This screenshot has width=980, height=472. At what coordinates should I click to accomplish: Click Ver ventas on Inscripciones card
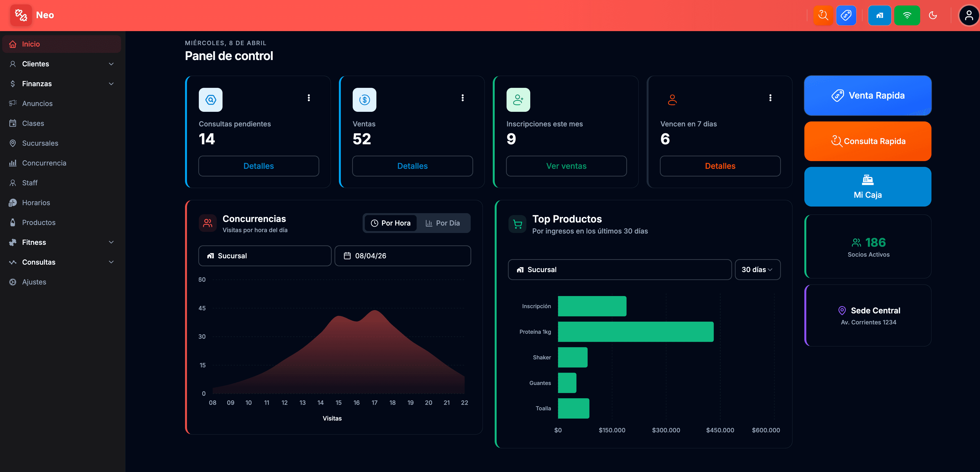click(566, 166)
